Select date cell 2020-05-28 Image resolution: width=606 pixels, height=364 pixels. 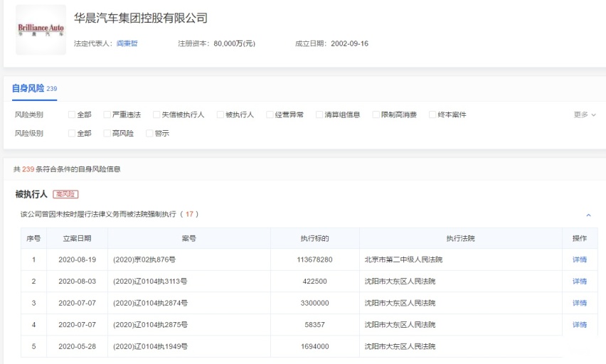(78, 347)
